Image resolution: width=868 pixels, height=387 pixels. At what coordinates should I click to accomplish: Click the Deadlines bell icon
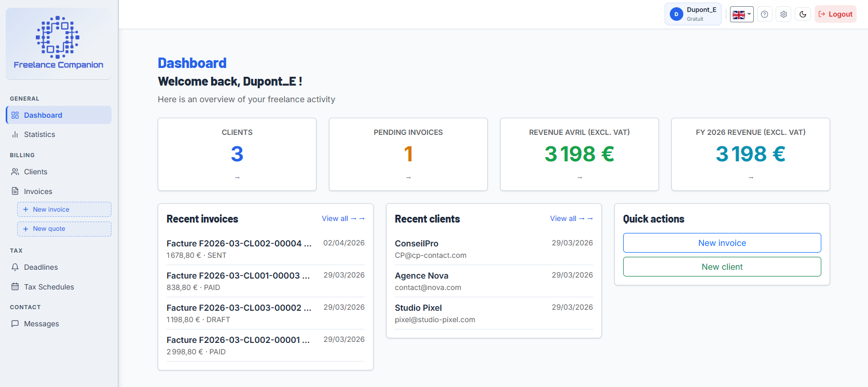15,267
